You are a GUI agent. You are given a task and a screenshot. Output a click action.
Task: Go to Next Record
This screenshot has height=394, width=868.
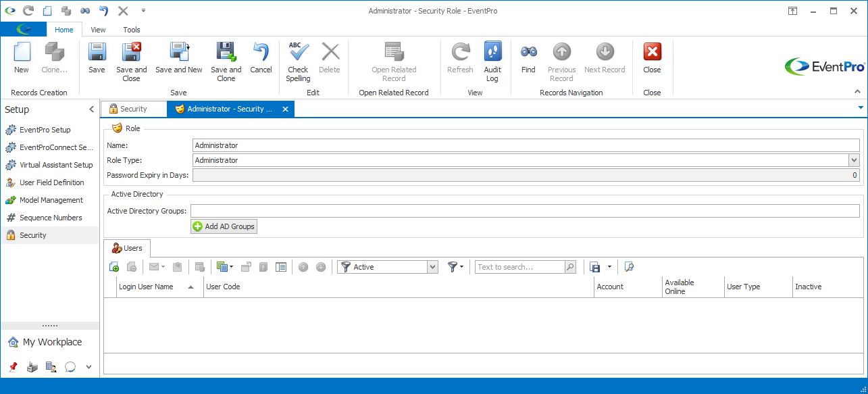[605, 58]
